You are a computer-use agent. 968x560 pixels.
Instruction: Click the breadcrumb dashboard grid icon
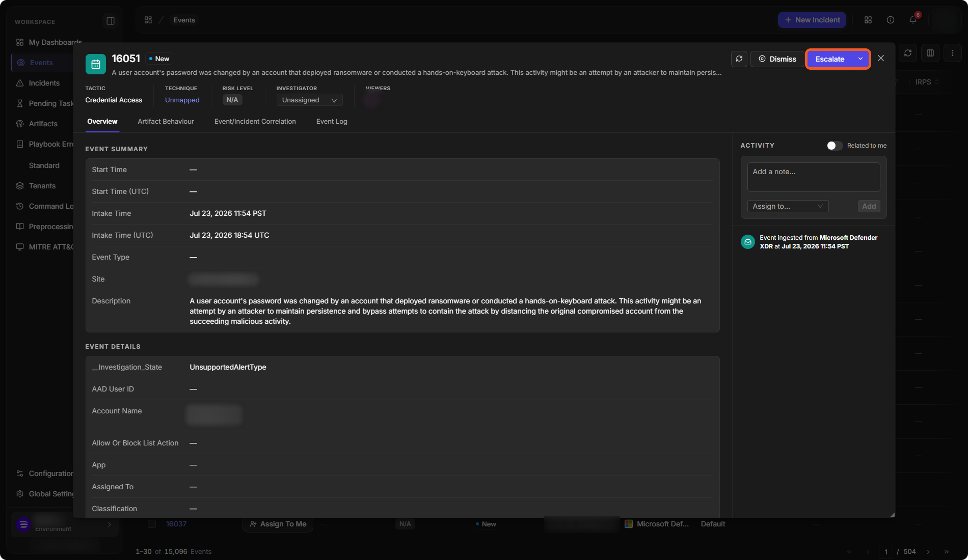[148, 20]
